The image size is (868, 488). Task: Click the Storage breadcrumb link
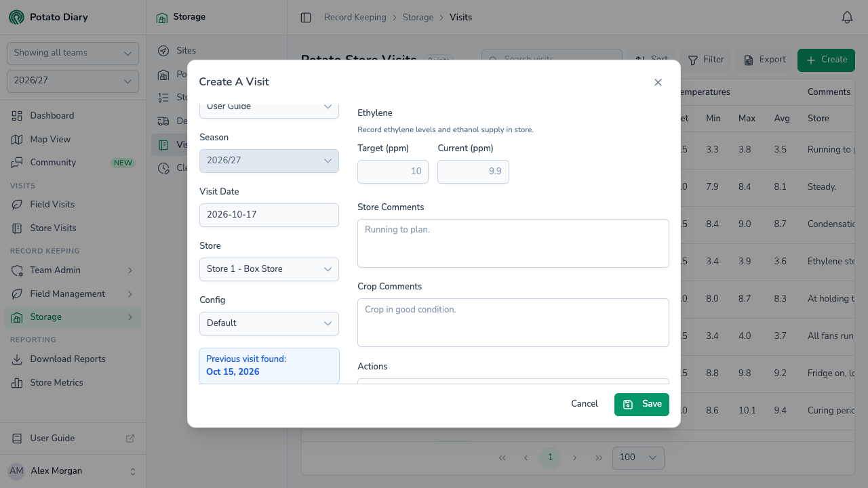418,18
